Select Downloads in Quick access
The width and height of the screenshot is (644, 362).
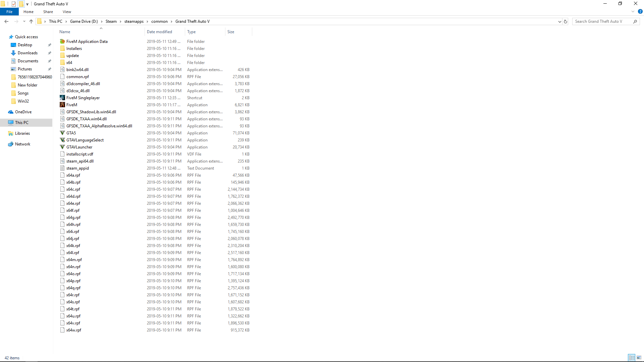(28, 53)
